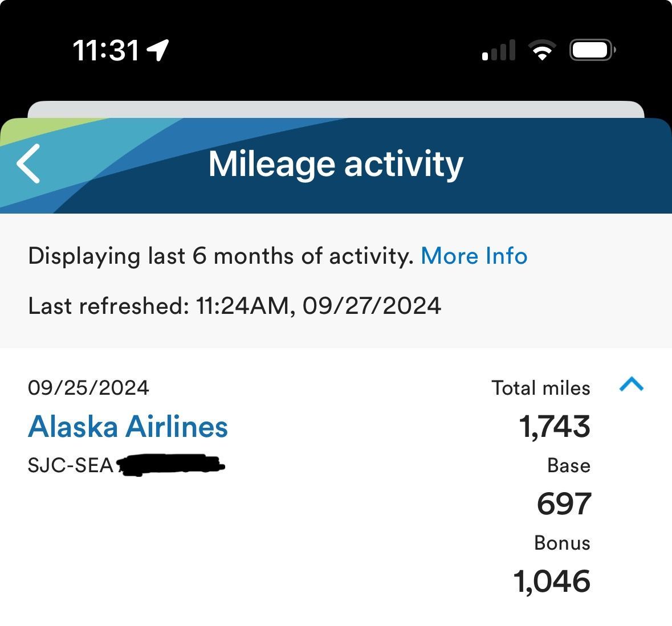672x626 pixels.
Task: Tap the 697 base miles value
Action: click(x=564, y=504)
